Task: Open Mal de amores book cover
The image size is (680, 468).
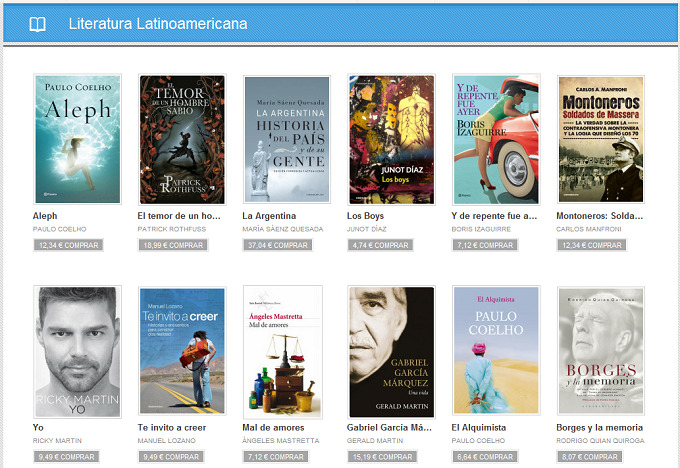Action: 283,352
